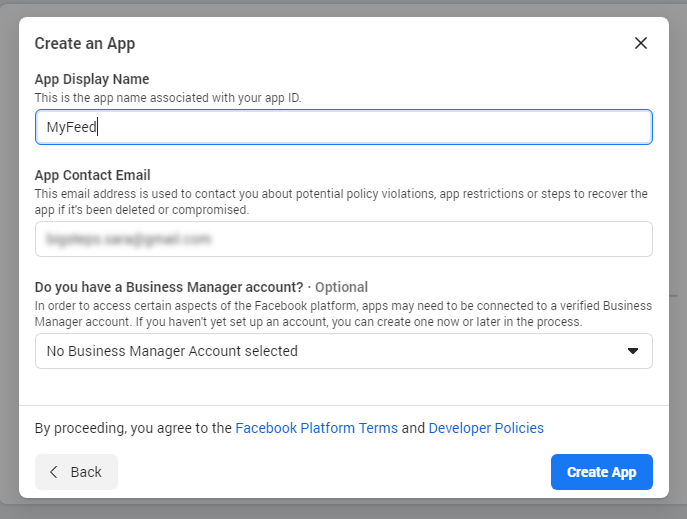Image resolution: width=687 pixels, height=519 pixels.
Task: Click the 'Optional' text beside Business Manager question
Action: click(x=341, y=287)
